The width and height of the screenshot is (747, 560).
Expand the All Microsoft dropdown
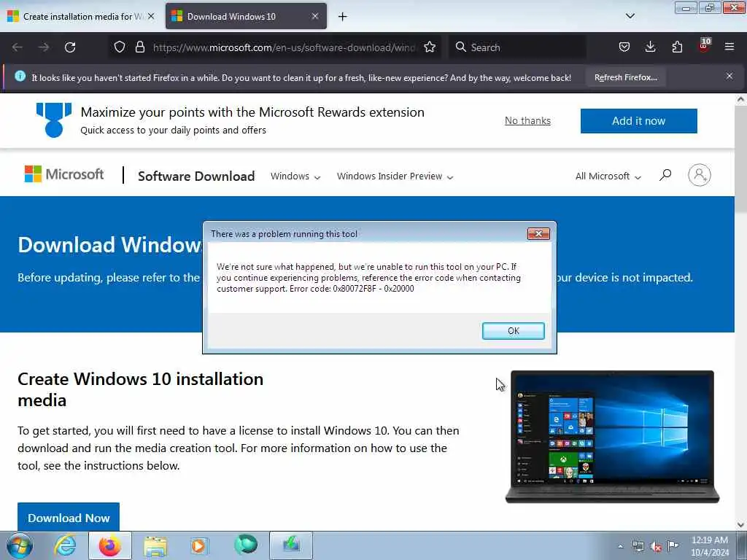pyautogui.click(x=608, y=176)
